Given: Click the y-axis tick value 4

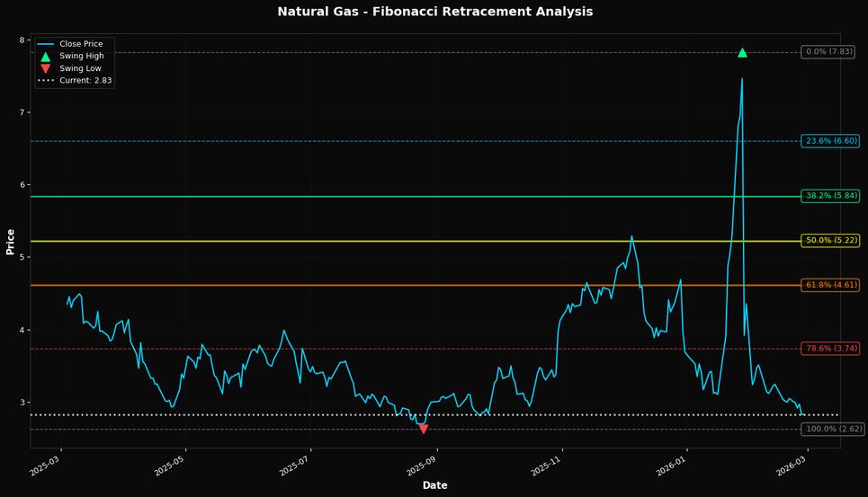Looking at the screenshot, I should pyautogui.click(x=22, y=330).
